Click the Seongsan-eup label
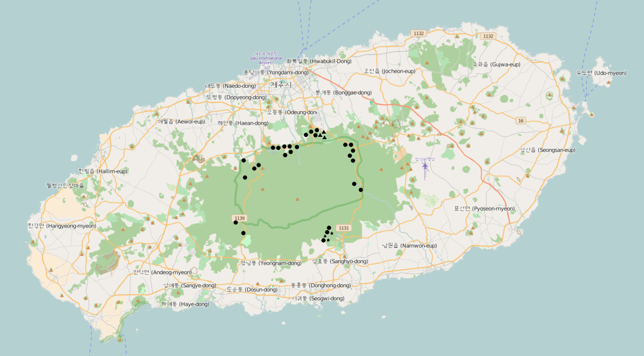This screenshot has height=356, width=644. pos(547,150)
